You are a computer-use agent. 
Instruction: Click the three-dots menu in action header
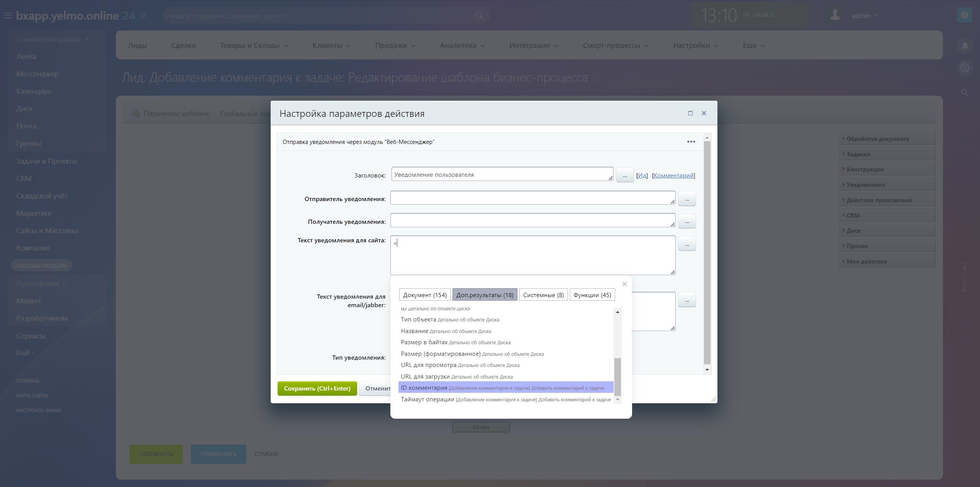tap(691, 142)
